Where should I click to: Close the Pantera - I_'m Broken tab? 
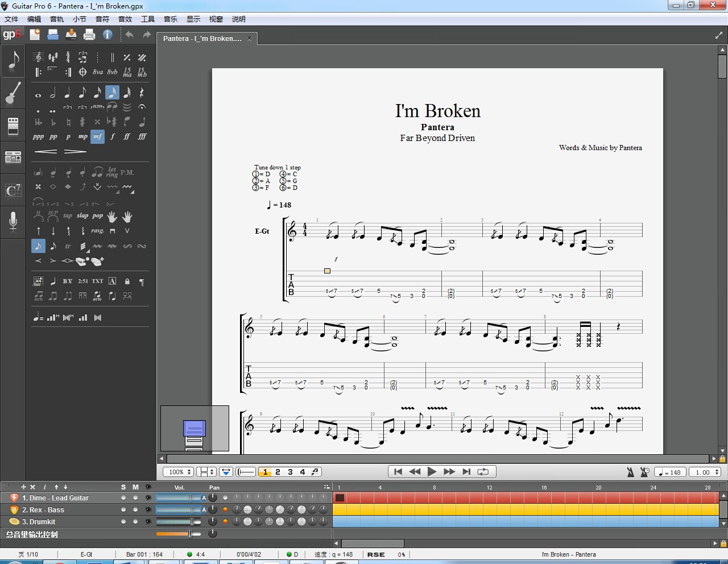(249, 39)
